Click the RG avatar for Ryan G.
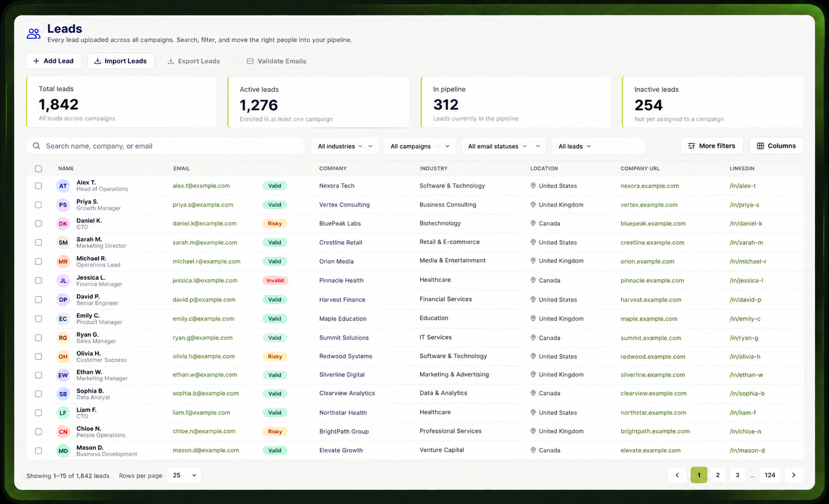This screenshot has height=504, width=829. [x=63, y=338]
